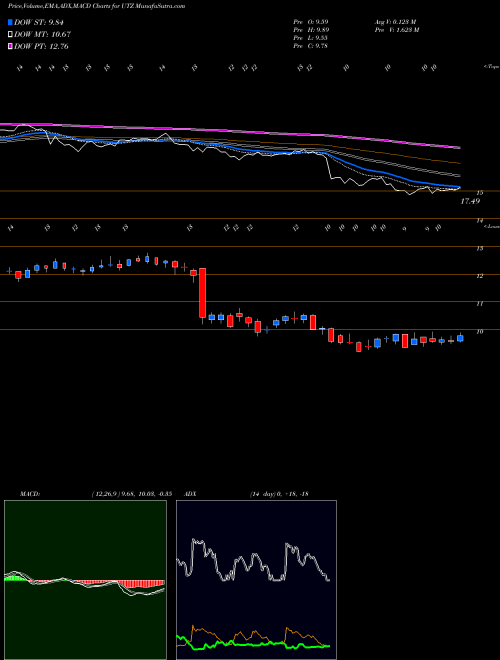Select the 'DOW MT: 10.67' label
The height and width of the screenshot is (660, 500).
43,35
